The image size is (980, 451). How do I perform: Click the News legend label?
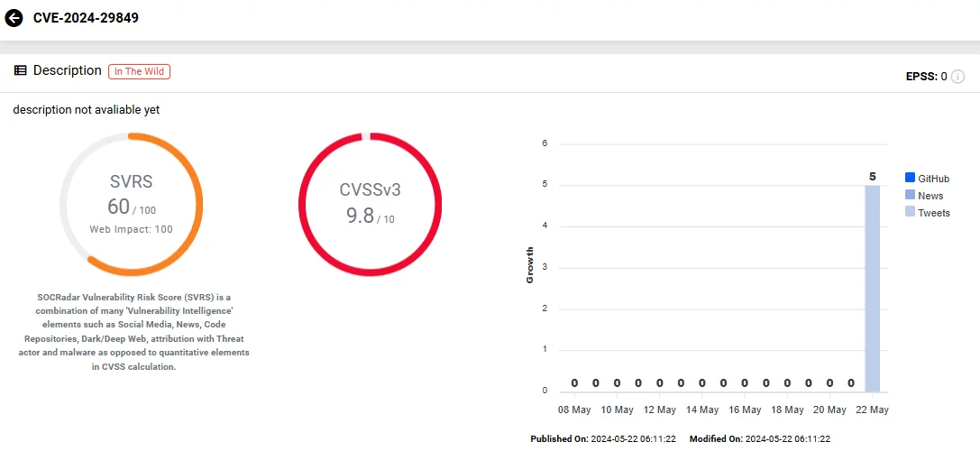tap(930, 196)
